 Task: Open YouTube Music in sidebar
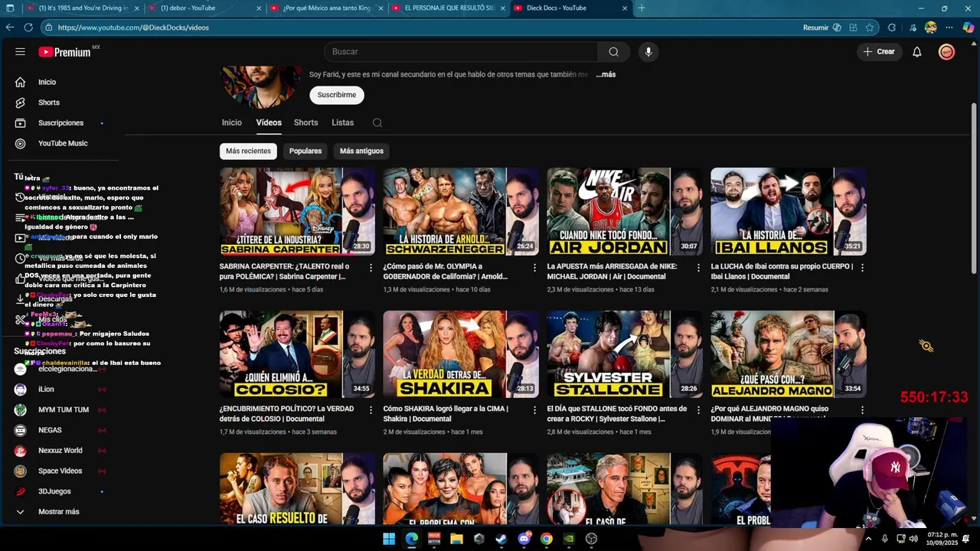pos(63,143)
